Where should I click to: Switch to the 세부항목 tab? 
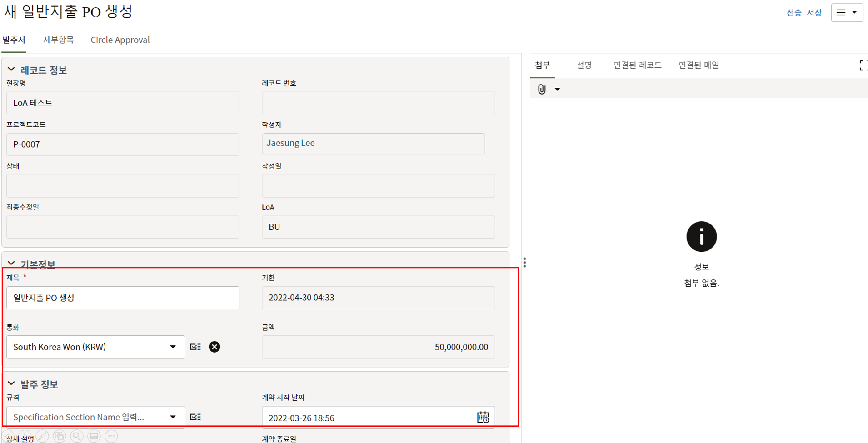(x=58, y=40)
